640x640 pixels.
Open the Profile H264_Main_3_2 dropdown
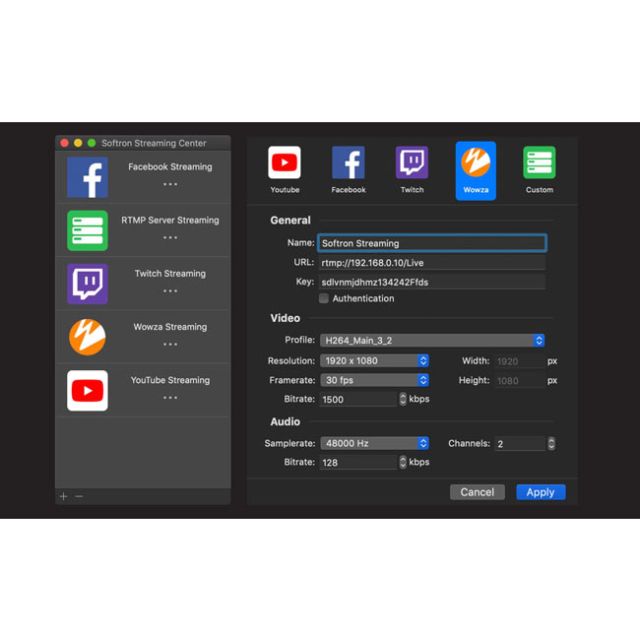[432, 340]
